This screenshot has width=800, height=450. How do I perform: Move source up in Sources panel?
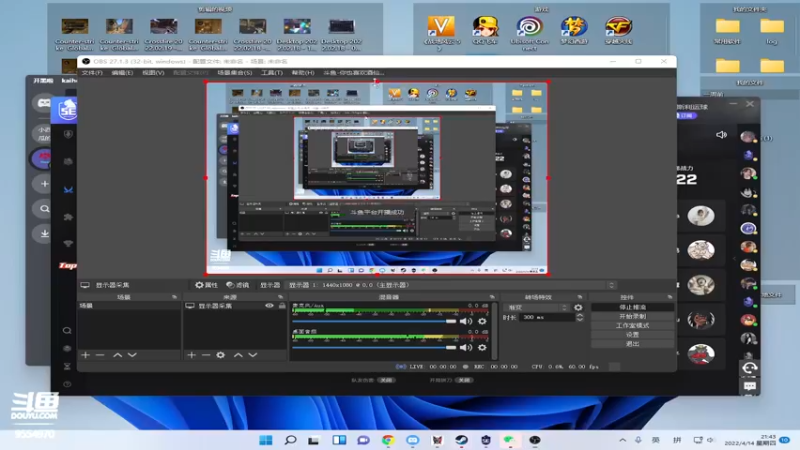click(238, 355)
